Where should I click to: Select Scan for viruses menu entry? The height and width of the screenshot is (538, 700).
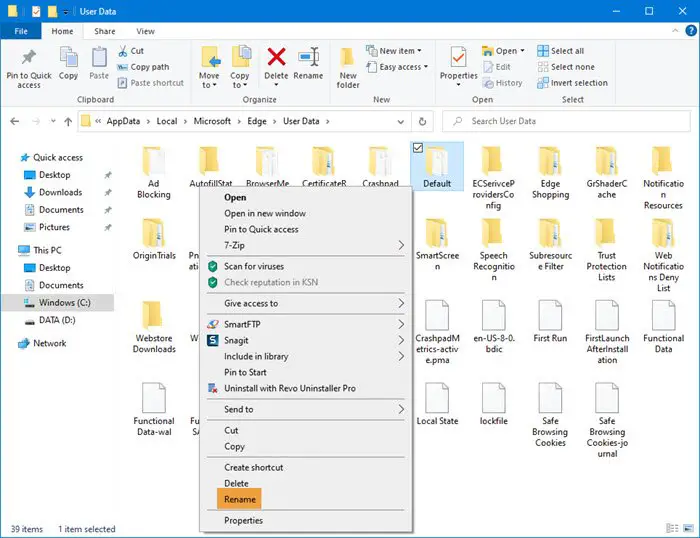click(x=253, y=266)
